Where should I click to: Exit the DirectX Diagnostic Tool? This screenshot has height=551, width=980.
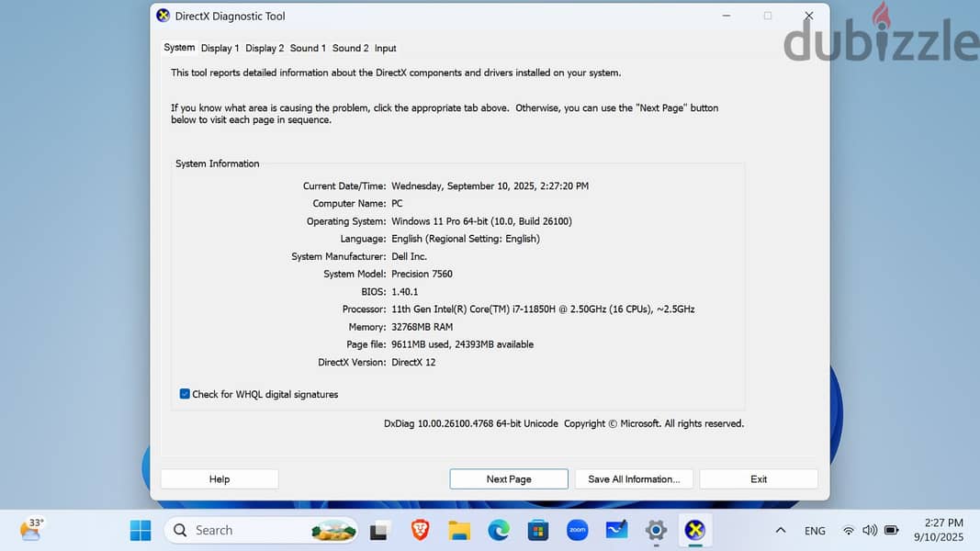pos(759,479)
